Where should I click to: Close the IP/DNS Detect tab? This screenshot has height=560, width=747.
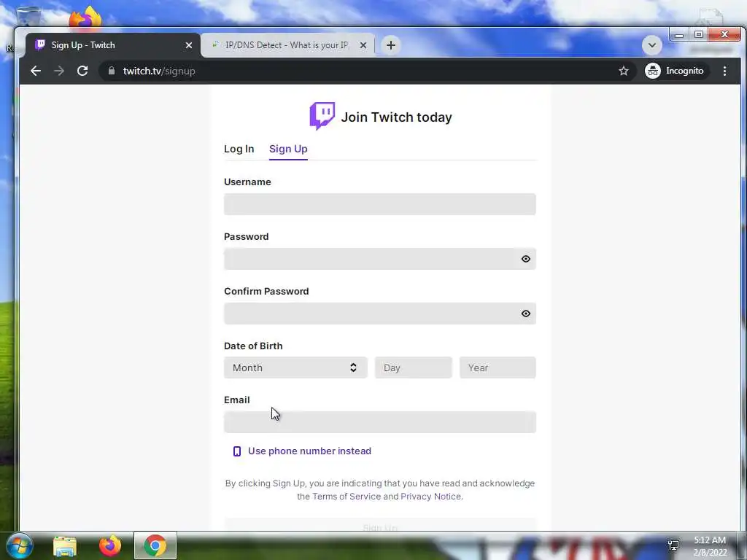(363, 45)
